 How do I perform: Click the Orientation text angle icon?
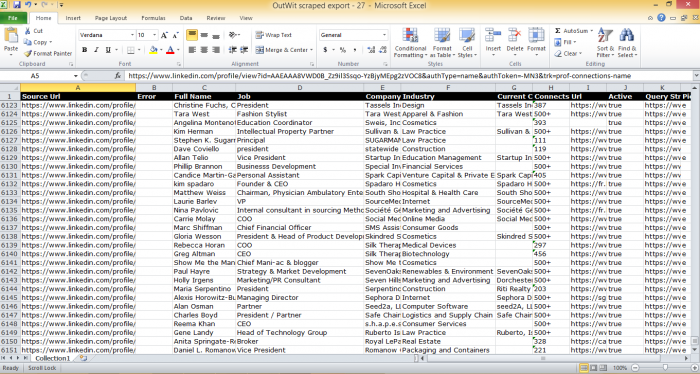click(233, 35)
